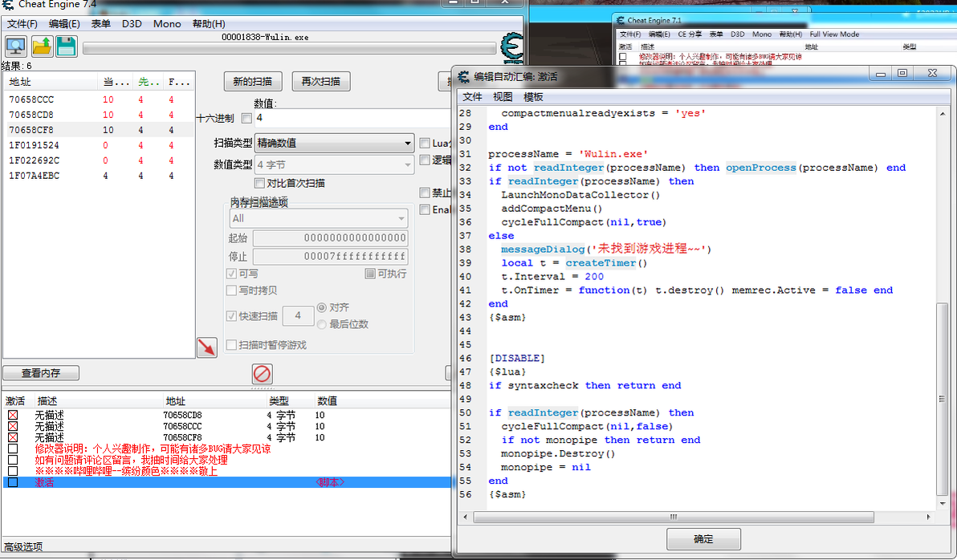This screenshot has height=560, width=957.
Task: Open 文件 menu in auto assemble editor
Action: 472,97
